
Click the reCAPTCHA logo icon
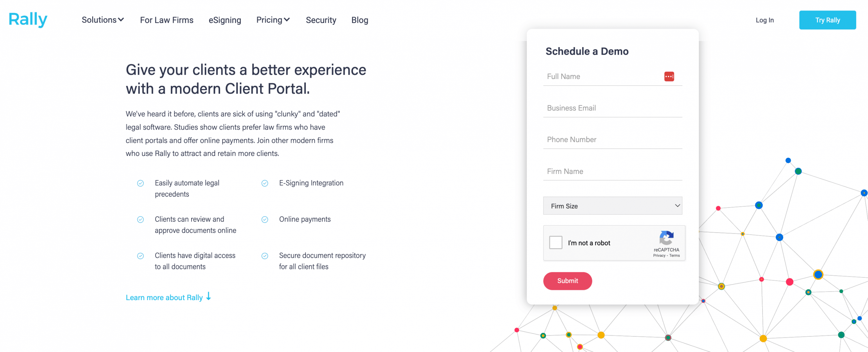[666, 238]
